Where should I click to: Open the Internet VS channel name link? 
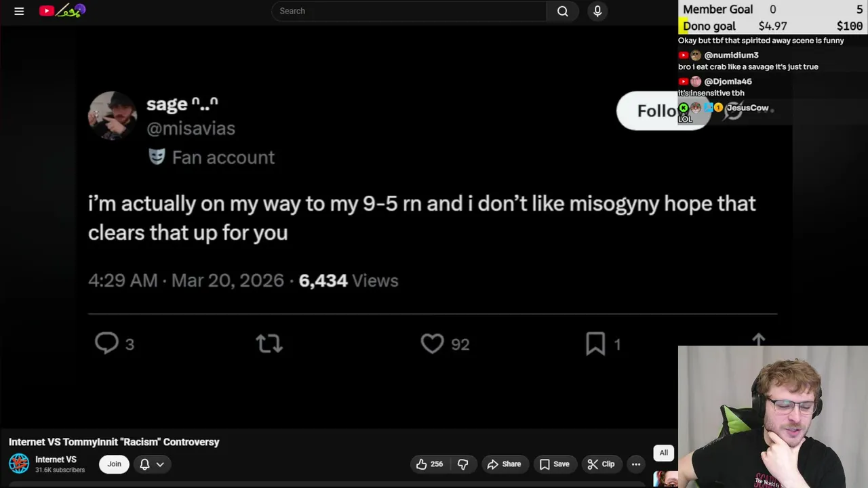(x=56, y=460)
